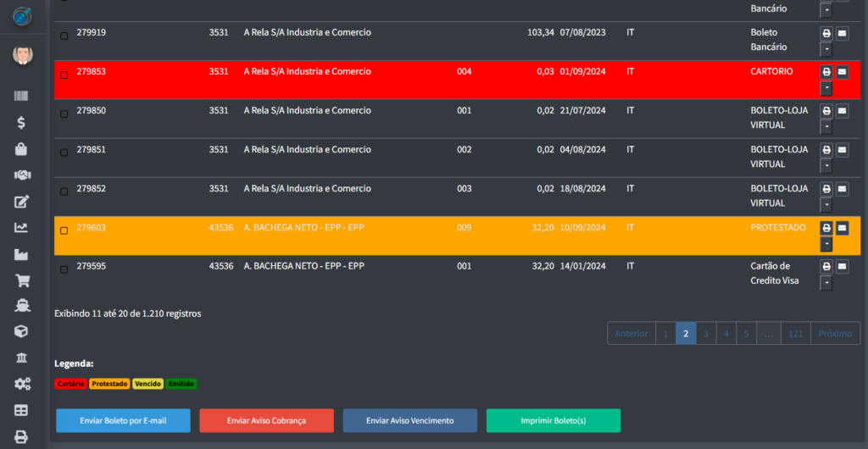Image resolution: width=868 pixels, height=449 pixels.
Task: Click the dollar sign finance icon
Action: click(x=22, y=122)
